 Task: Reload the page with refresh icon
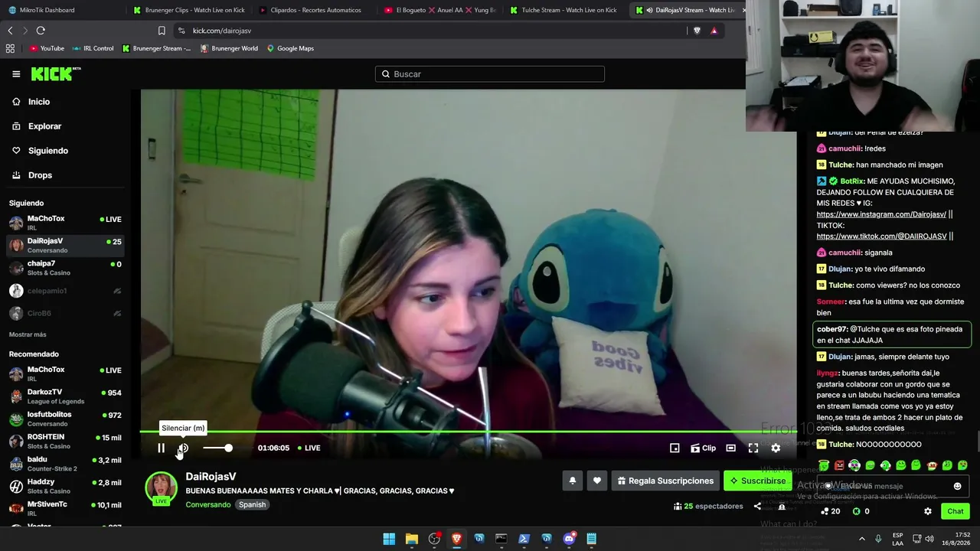(x=41, y=31)
